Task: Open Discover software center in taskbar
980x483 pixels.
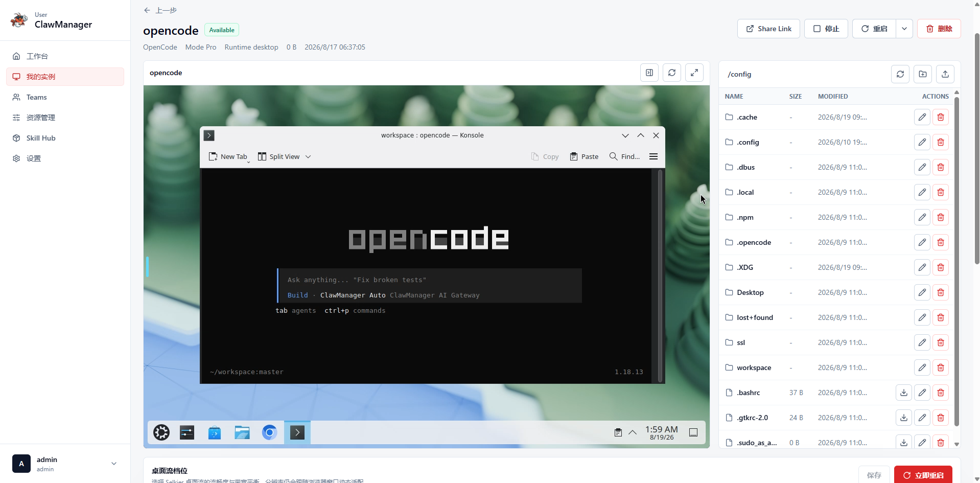Action: point(215,432)
